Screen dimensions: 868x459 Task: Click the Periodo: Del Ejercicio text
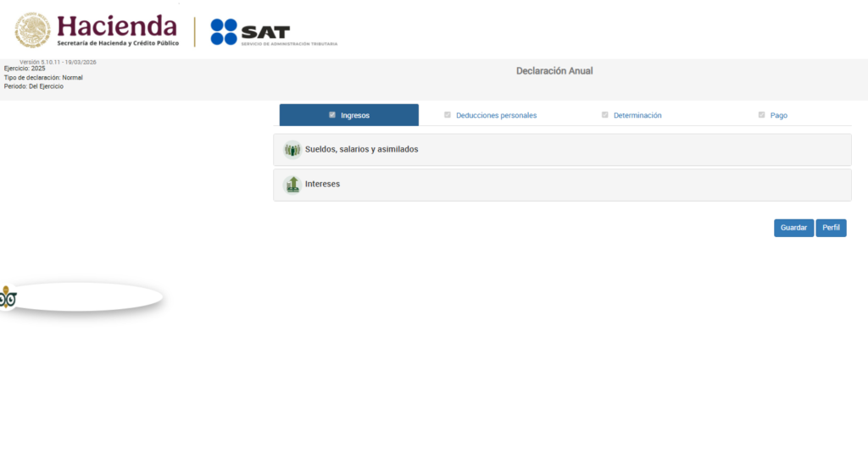34,86
